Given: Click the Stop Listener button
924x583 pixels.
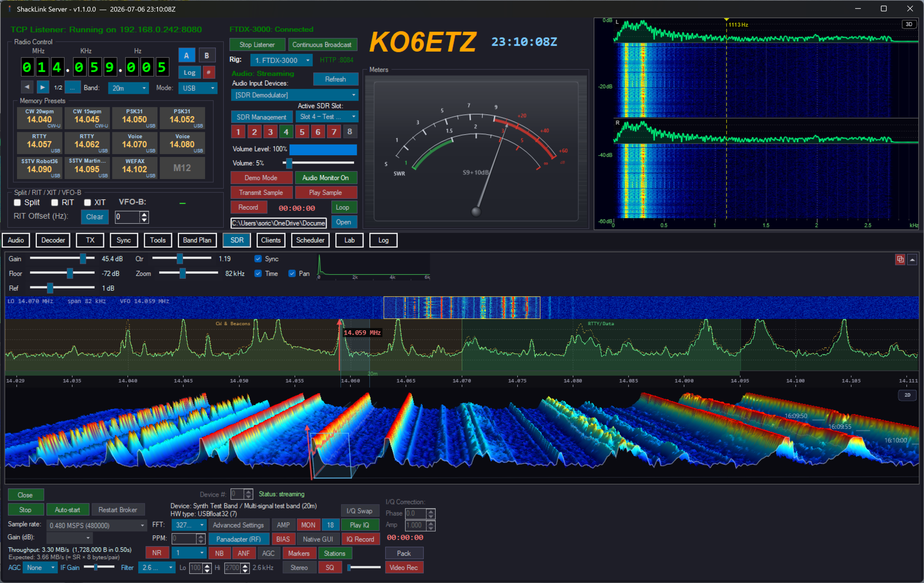Looking at the screenshot, I should (257, 44).
